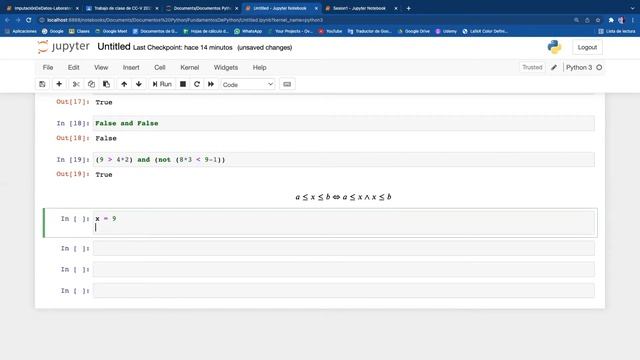This screenshot has height=360, width=640.
Task: Click the kernel idle circle indicator
Action: point(599,67)
